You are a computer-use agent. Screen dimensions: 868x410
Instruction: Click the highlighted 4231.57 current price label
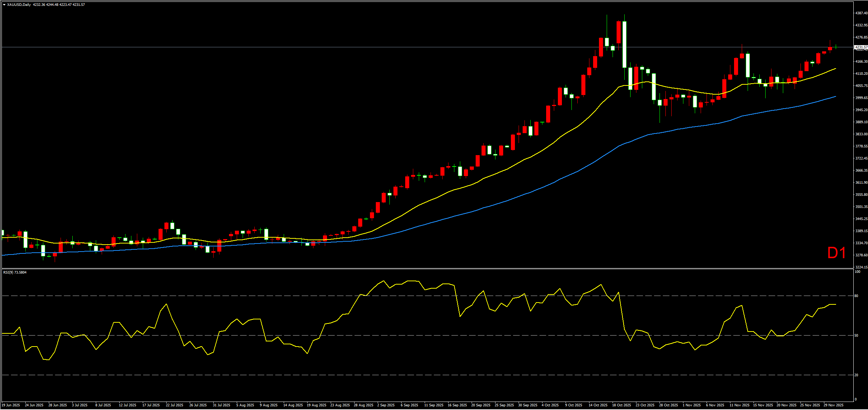[x=861, y=47]
